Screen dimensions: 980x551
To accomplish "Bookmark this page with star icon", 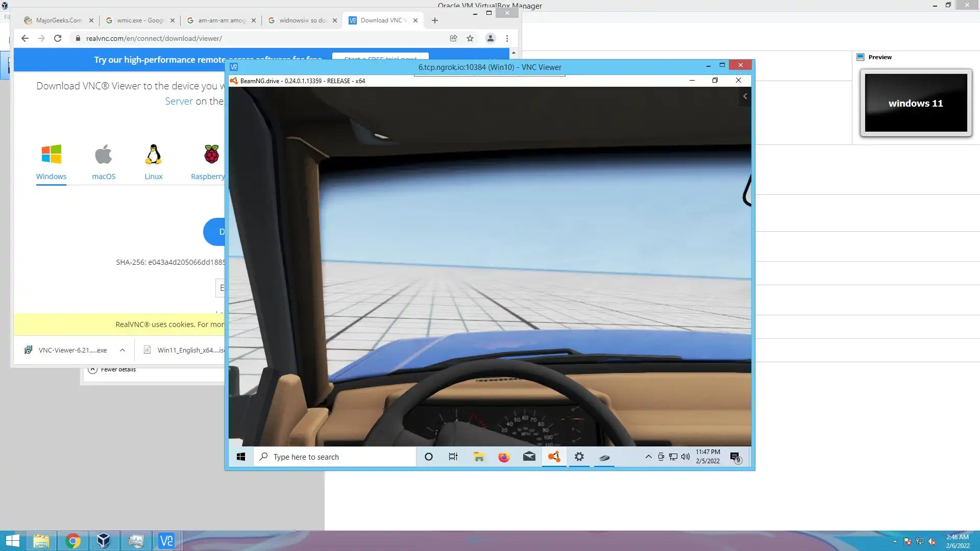I will coord(470,38).
